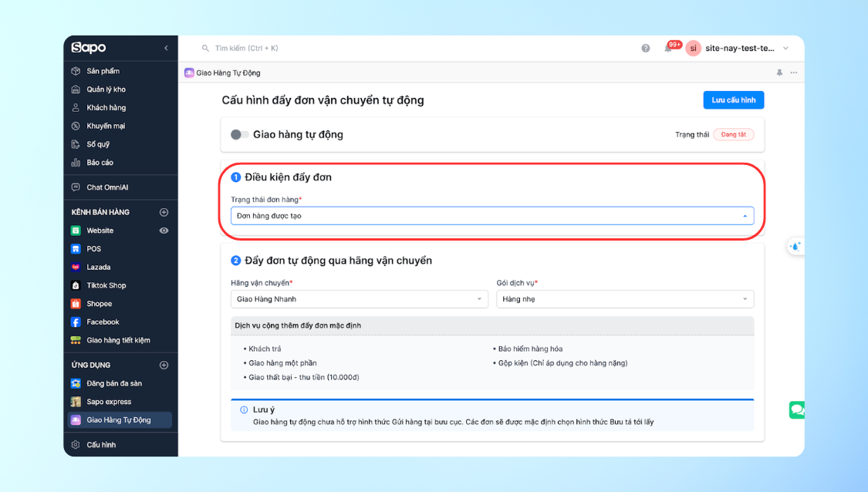This screenshot has width=868, height=492.
Task: Click the info icon next to Lưu ý
Action: [x=244, y=410]
